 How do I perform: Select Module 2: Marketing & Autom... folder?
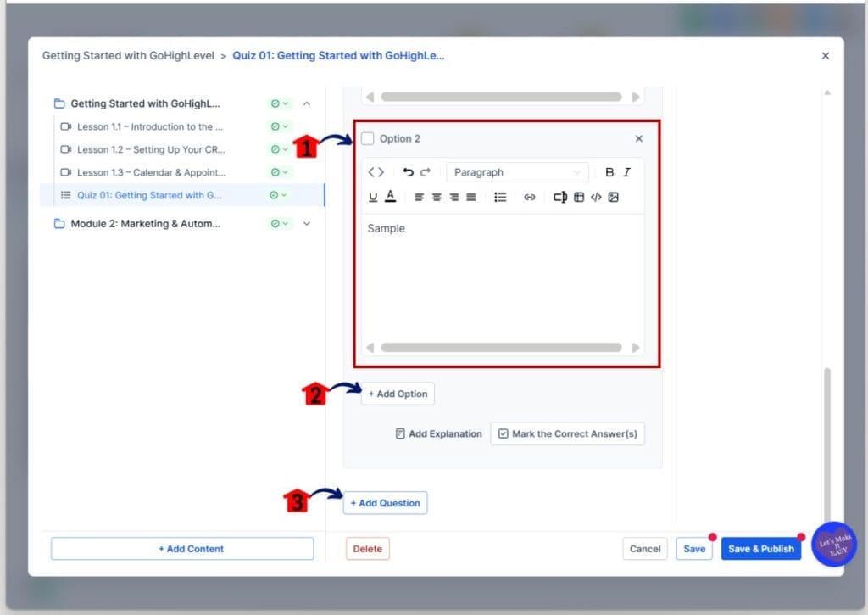click(x=145, y=224)
